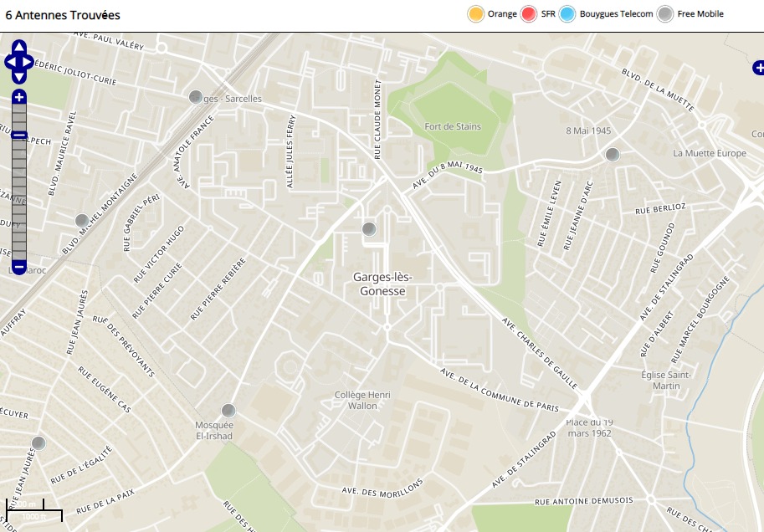Toggle the Bouygues Telecom blue circle
This screenshot has width=764, height=532.
[x=568, y=14]
